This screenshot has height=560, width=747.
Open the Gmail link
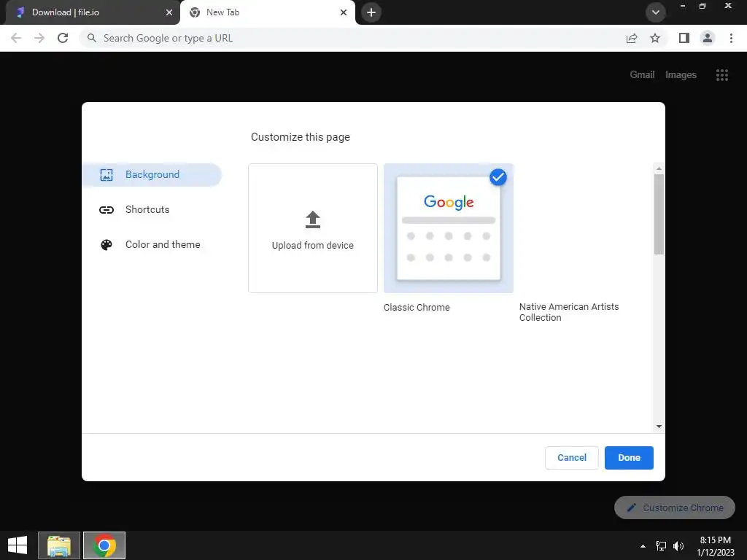[642, 75]
